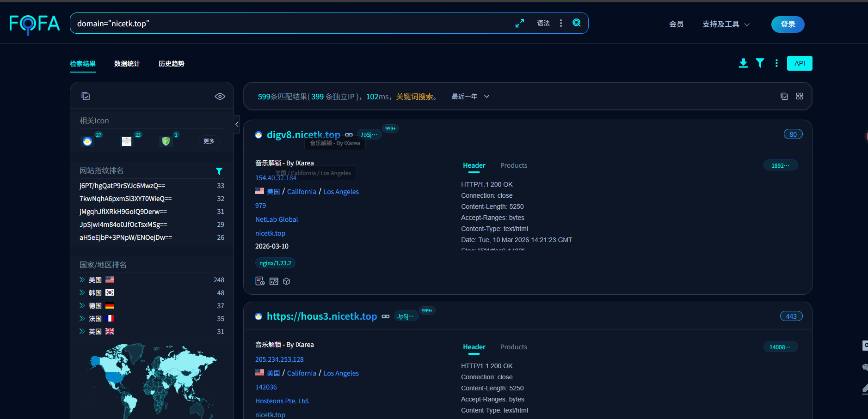Download the search results

coord(743,63)
